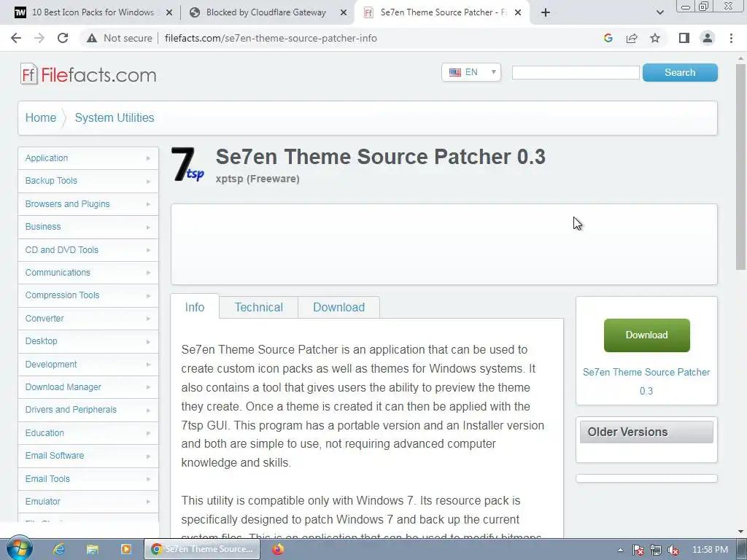Viewport: 747px width, 560px height.
Task: Click the Chrome Se7en Theme taskbar button
Action: tap(202, 549)
